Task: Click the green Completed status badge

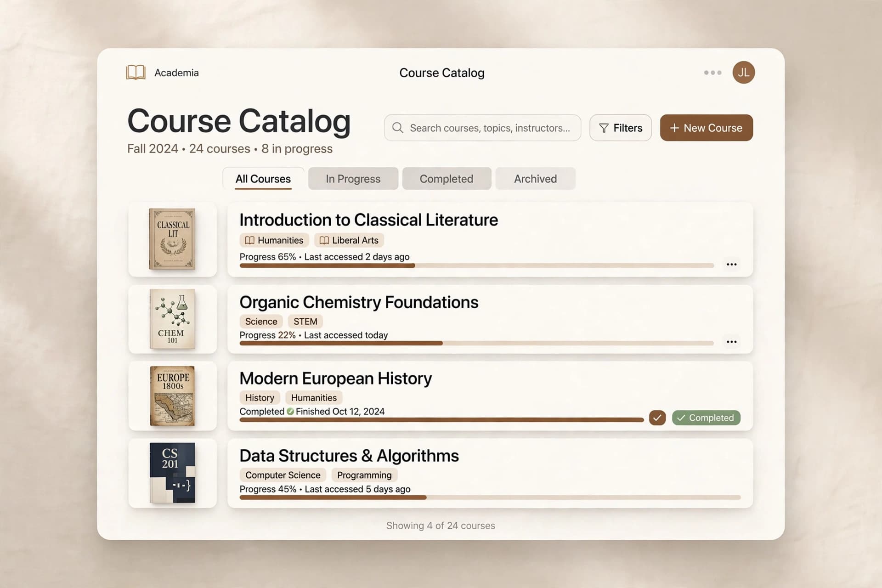Action: click(x=706, y=418)
